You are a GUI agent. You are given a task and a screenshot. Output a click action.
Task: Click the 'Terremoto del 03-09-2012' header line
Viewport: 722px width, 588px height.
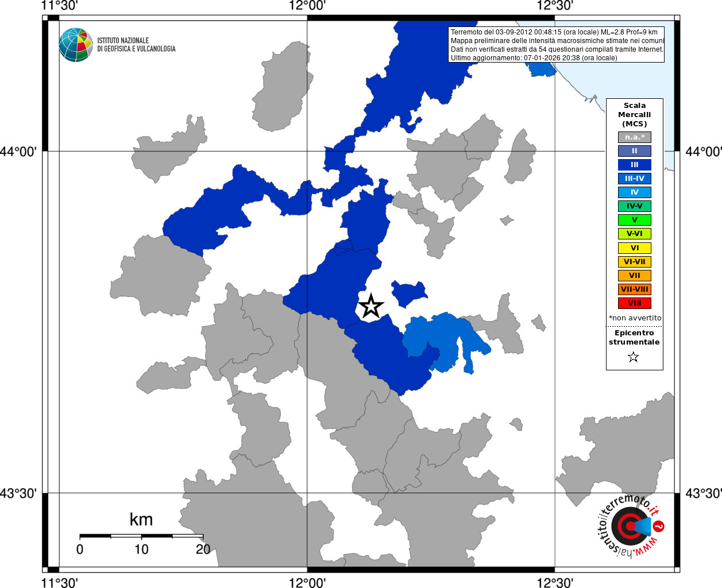pyautogui.click(x=554, y=32)
